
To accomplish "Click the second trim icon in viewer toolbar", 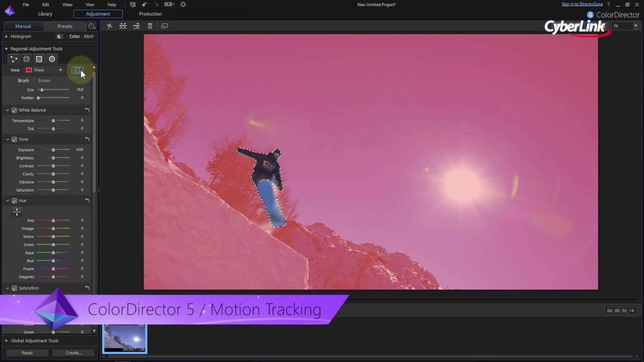I will (x=123, y=26).
